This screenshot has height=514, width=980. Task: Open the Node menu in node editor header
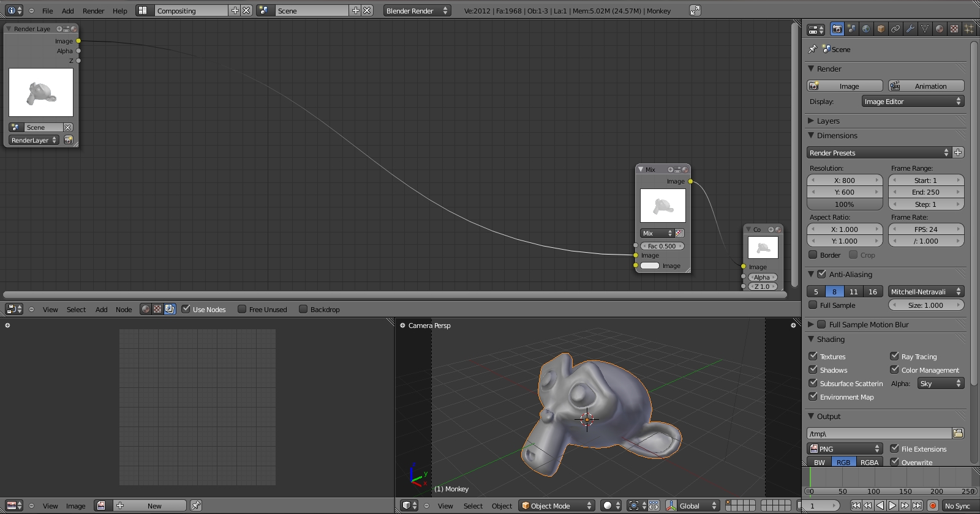tap(124, 309)
